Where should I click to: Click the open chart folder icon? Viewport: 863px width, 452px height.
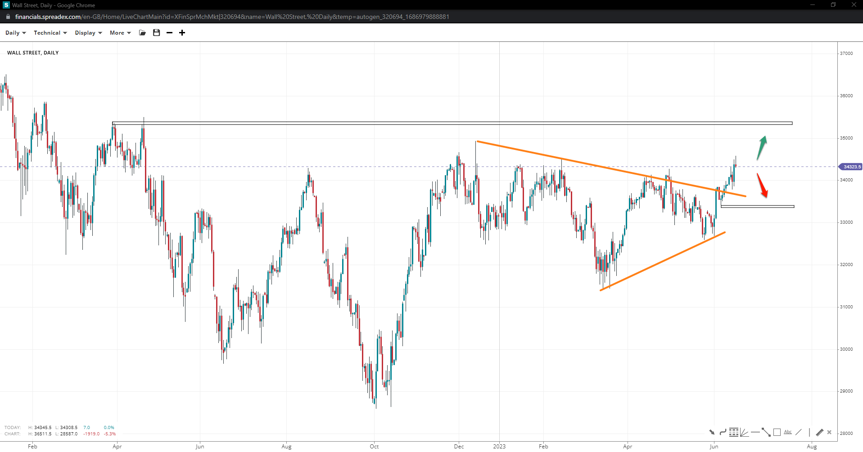pos(142,33)
